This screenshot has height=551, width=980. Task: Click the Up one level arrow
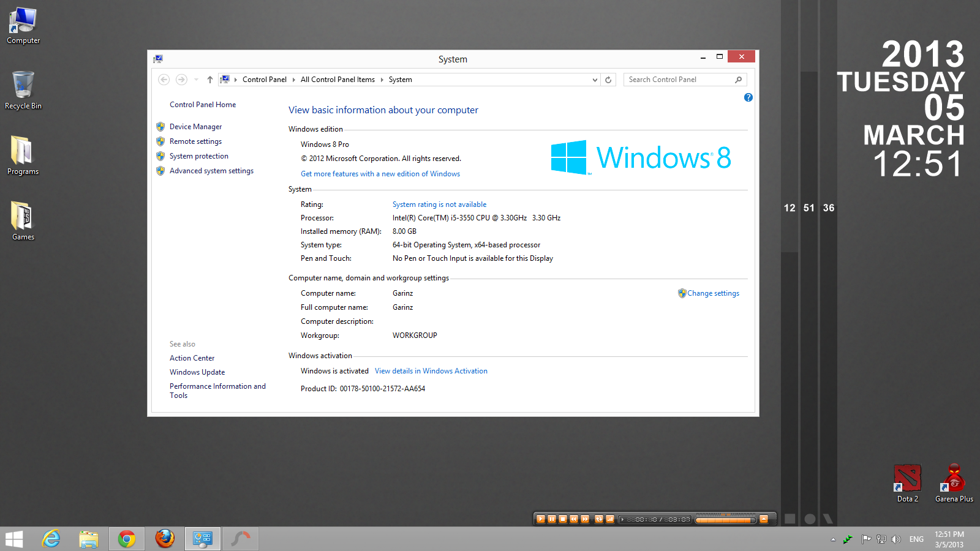point(210,80)
